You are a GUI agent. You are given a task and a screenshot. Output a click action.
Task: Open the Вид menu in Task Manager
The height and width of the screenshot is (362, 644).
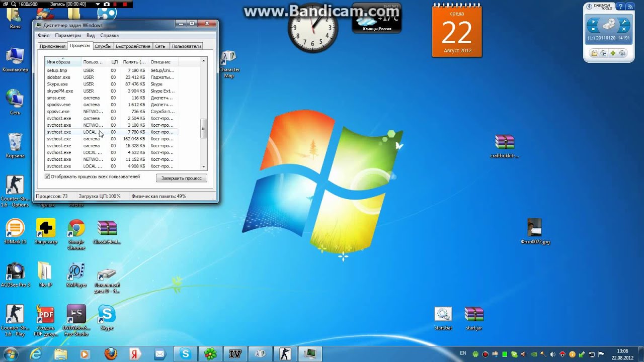pyautogui.click(x=91, y=36)
